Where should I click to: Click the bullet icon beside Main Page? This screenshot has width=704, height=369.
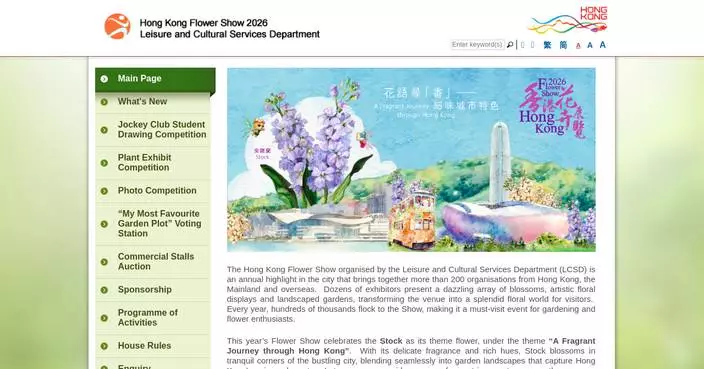click(104, 79)
